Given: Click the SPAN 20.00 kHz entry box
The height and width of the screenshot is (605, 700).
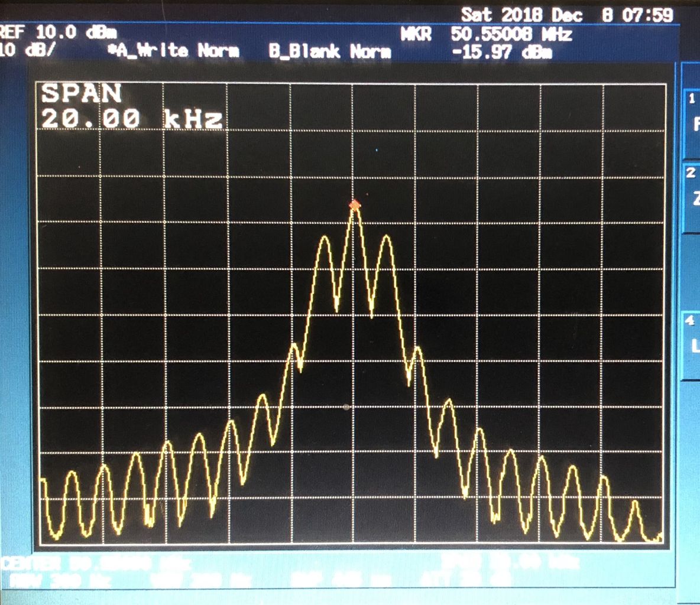Looking at the screenshot, I should pos(132,106).
